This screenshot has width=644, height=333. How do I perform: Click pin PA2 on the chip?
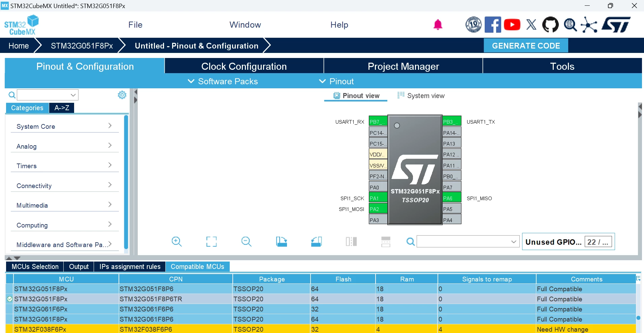coord(378,209)
